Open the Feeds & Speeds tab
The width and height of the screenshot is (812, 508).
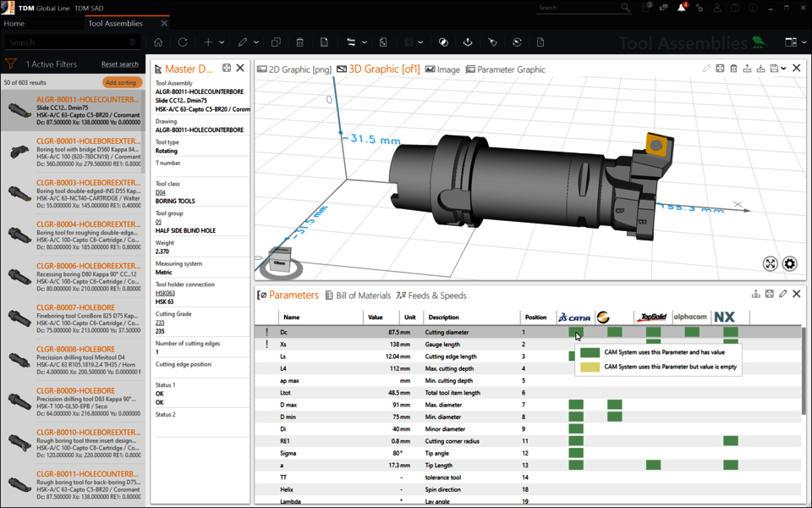[x=431, y=295]
